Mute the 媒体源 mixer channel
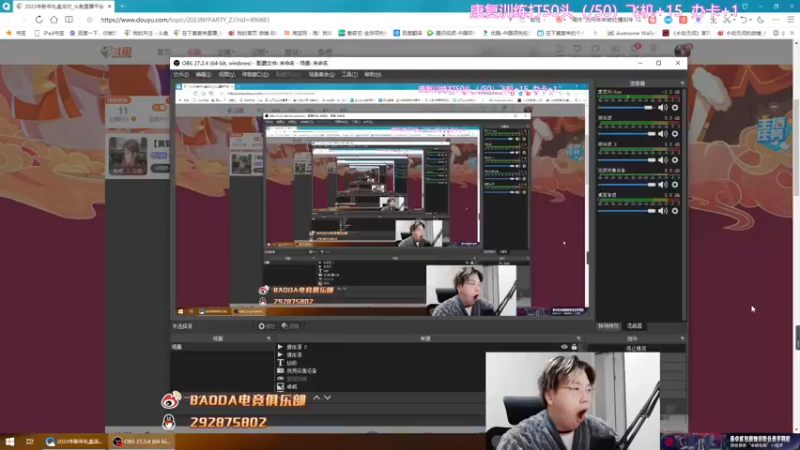800x450 pixels. point(662,134)
